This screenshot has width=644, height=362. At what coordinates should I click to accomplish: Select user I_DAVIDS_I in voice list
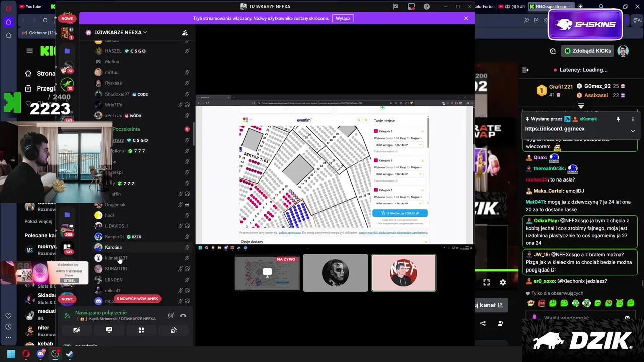(116, 226)
